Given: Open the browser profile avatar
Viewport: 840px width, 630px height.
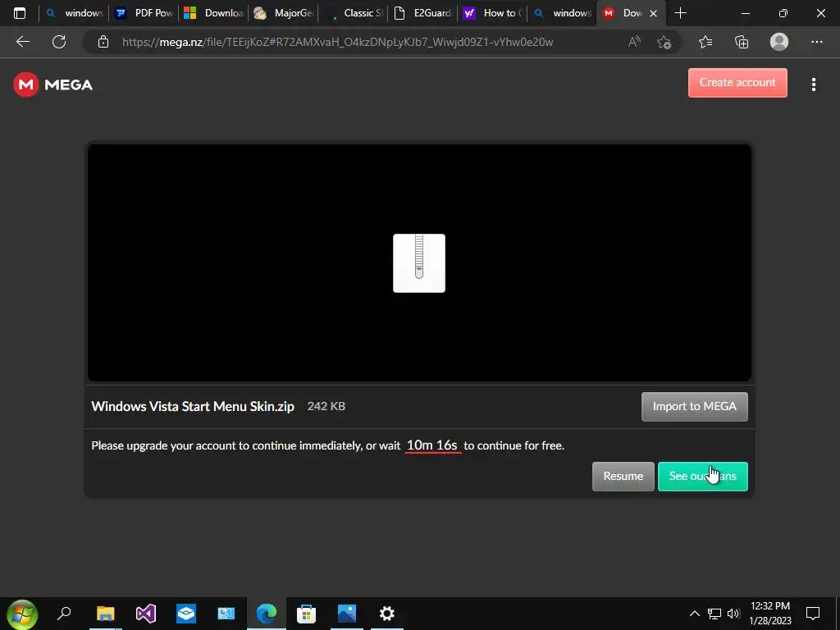Looking at the screenshot, I should pos(779,42).
